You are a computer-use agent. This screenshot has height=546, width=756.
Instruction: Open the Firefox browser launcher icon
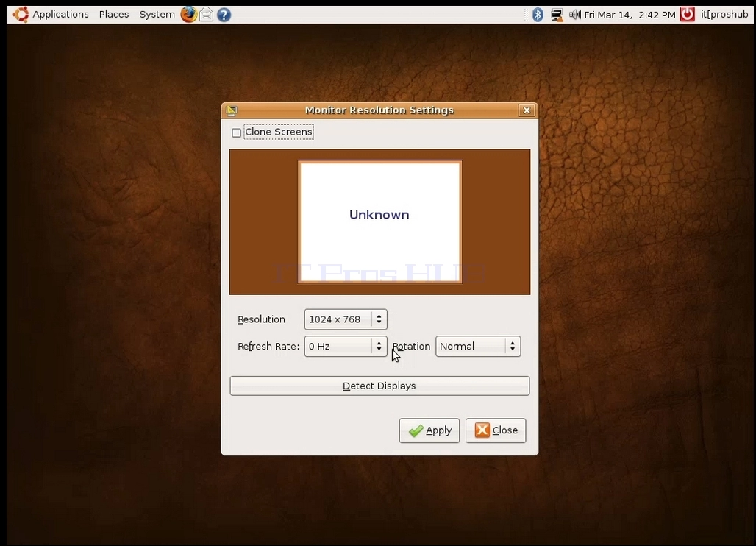click(188, 15)
